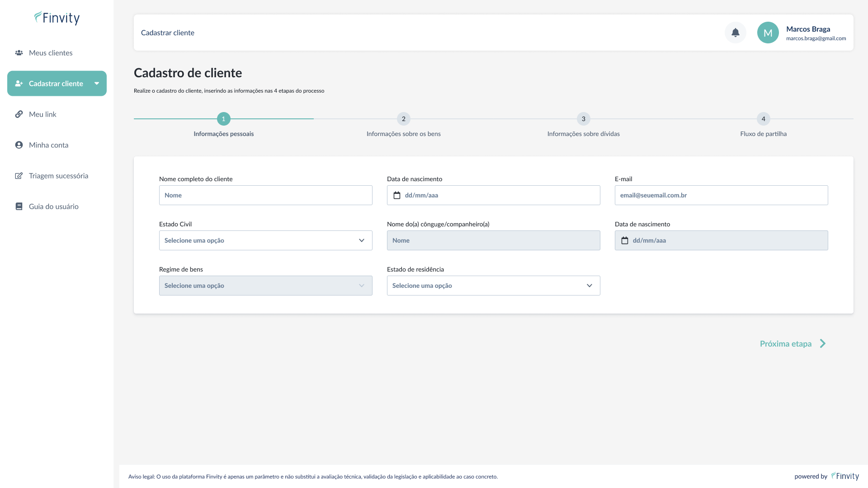This screenshot has height=488, width=868.
Task: Click the Minha conta user icon
Action: tap(19, 145)
